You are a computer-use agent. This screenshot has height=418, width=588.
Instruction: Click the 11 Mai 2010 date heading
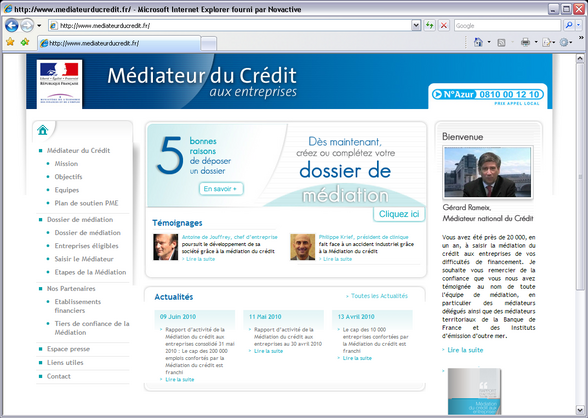pyautogui.click(x=265, y=316)
